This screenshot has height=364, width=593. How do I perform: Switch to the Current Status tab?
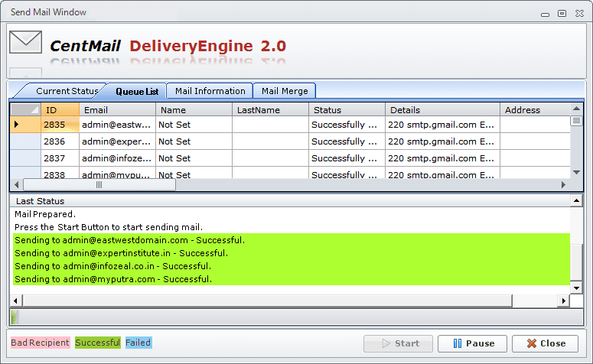point(64,91)
